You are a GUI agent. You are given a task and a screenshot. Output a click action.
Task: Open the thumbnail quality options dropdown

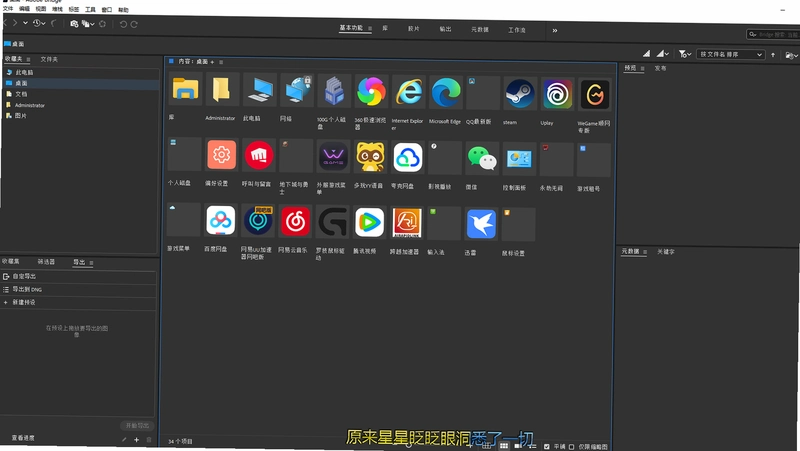click(x=663, y=53)
